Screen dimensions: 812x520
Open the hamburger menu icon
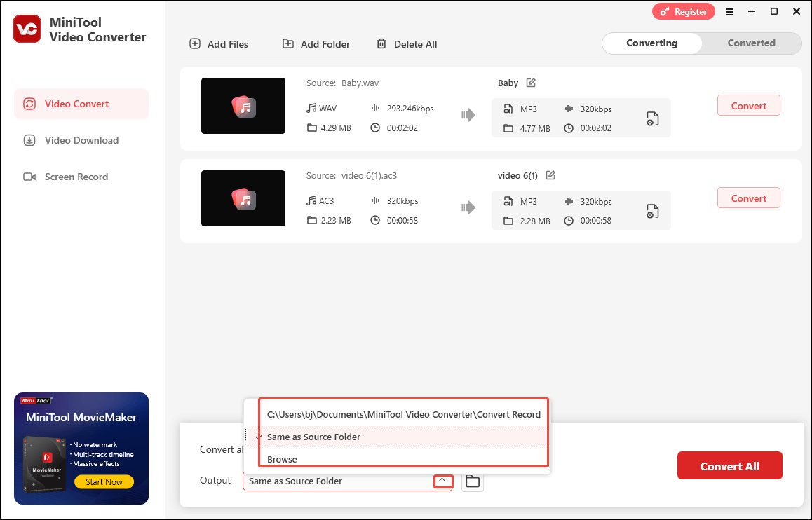729,12
